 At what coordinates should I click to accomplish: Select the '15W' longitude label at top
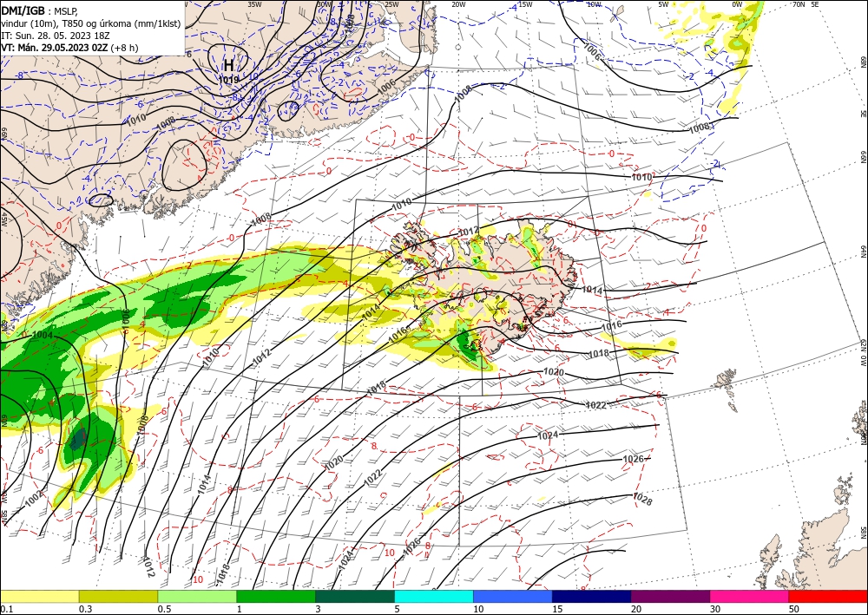[525, 4]
